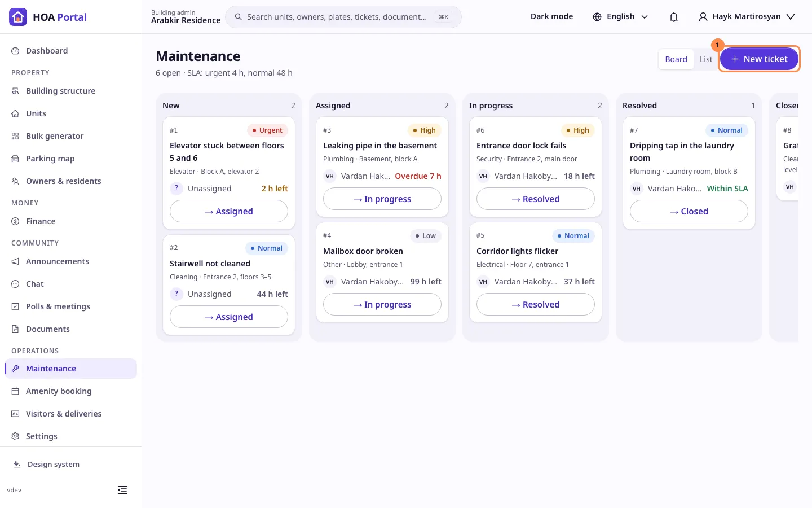Click VH avatar on Leaking pipe ticket

coord(330,176)
